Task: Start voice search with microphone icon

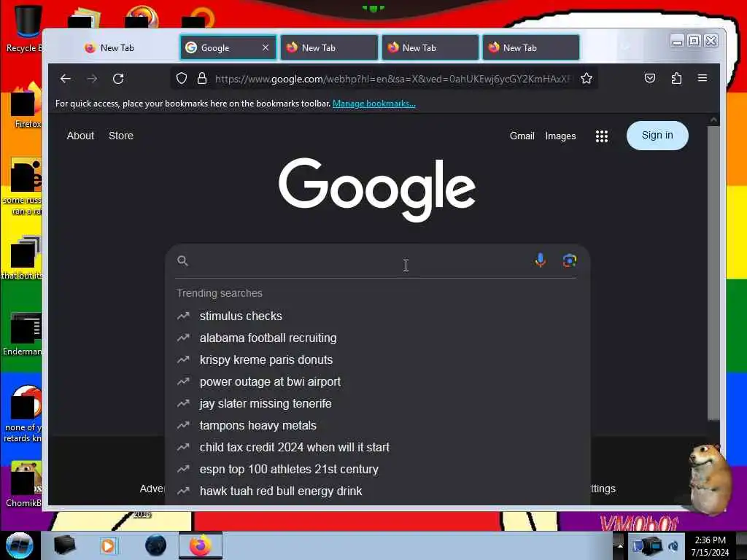Action: (x=541, y=260)
